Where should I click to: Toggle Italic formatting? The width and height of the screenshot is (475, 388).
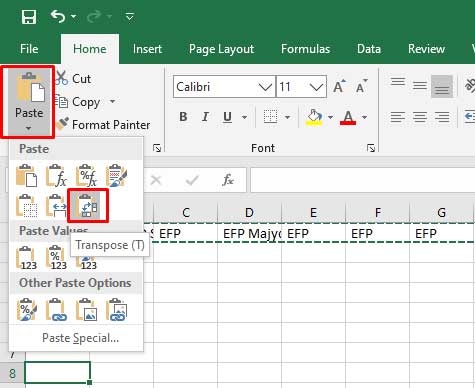(205, 117)
